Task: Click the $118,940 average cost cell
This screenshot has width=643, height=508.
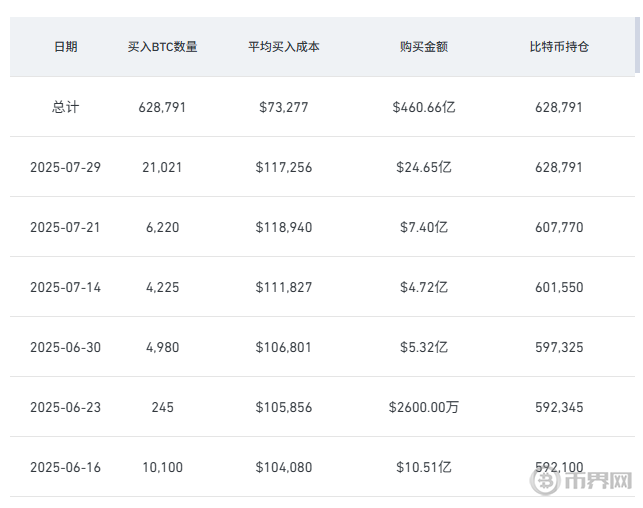Action: point(284,227)
